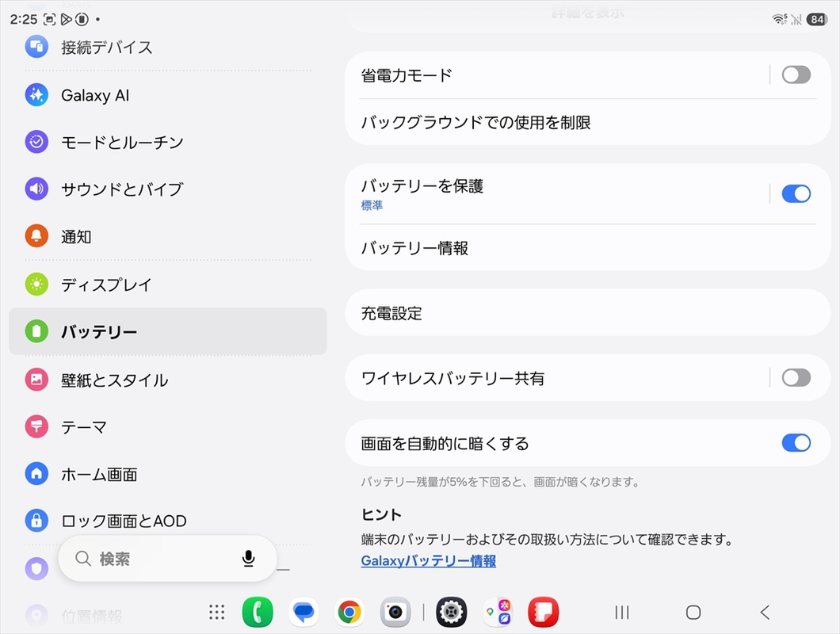840x634 pixels.
Task: Tap the Lock screen padlock icon
Action: [x=36, y=521]
